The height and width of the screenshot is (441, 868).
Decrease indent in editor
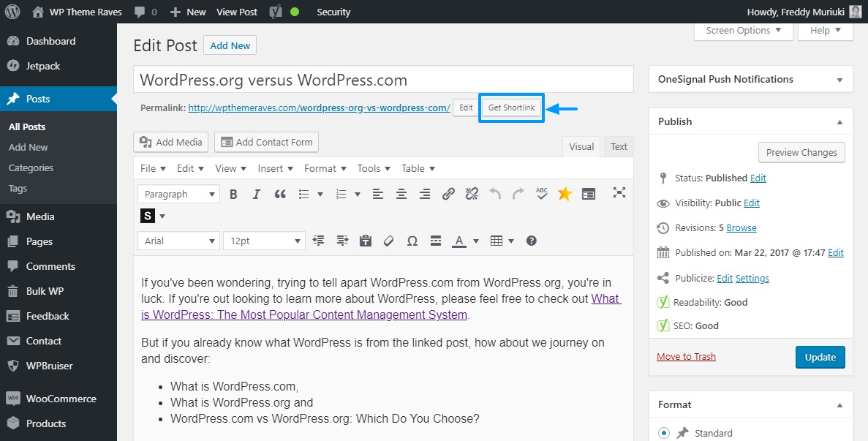318,241
